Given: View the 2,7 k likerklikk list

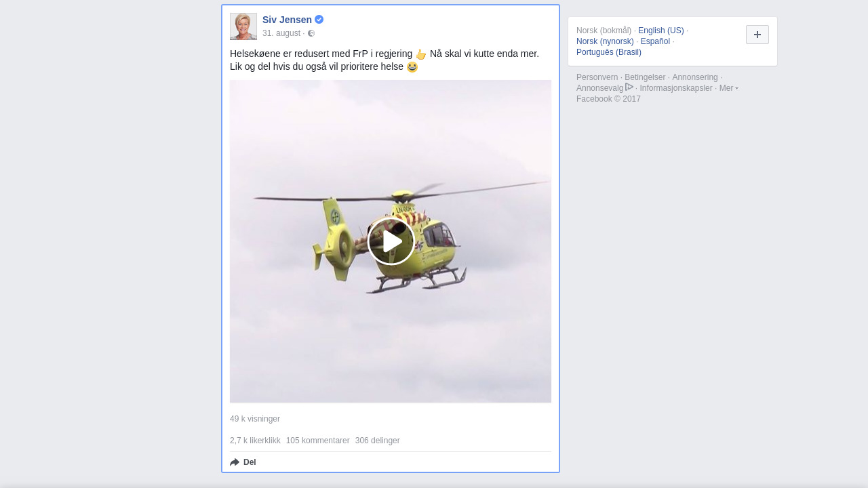Looking at the screenshot, I should tap(255, 441).
